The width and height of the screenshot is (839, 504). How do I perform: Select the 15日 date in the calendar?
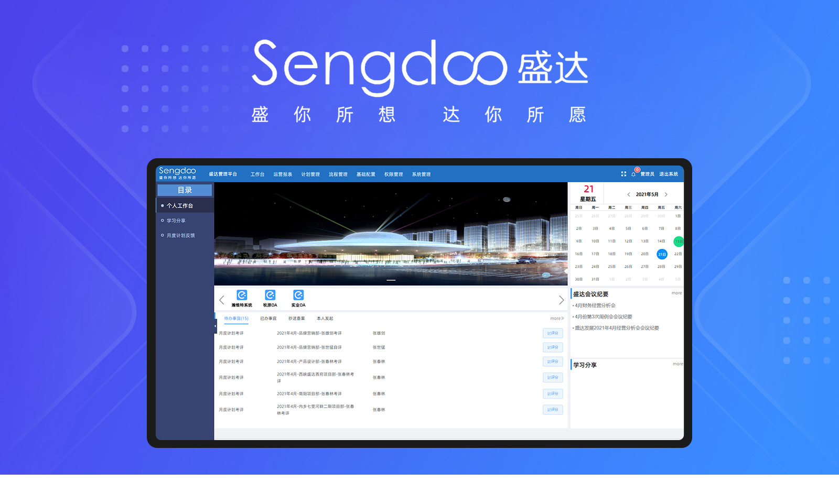[678, 242]
